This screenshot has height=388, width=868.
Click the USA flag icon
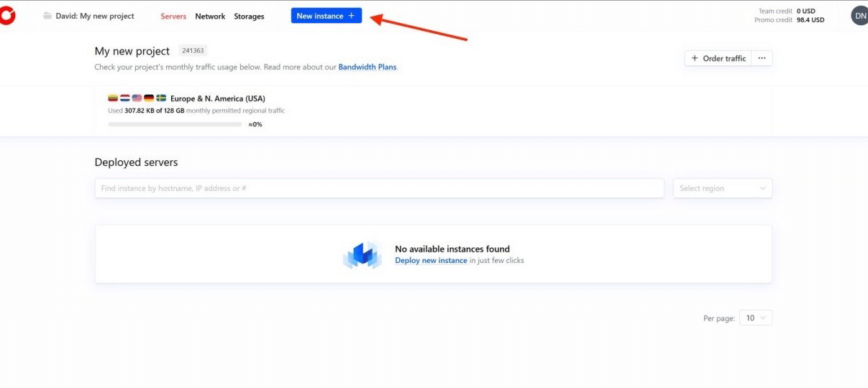pos(137,98)
